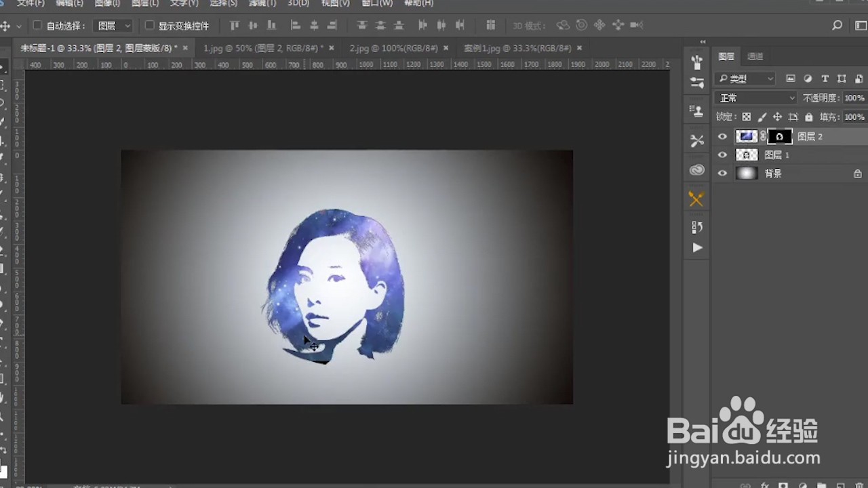This screenshot has width=868, height=488.
Task: Open the highlighted orange crossed-tools panel icon
Action: click(696, 199)
